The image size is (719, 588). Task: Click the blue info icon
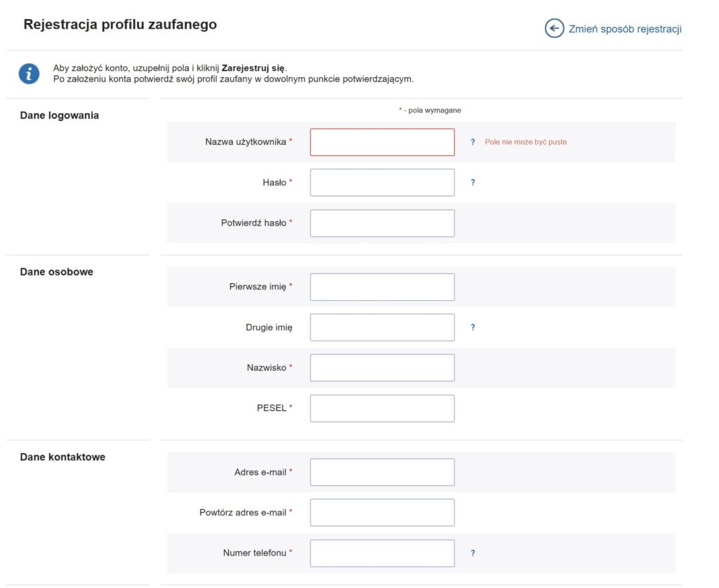pyautogui.click(x=29, y=73)
